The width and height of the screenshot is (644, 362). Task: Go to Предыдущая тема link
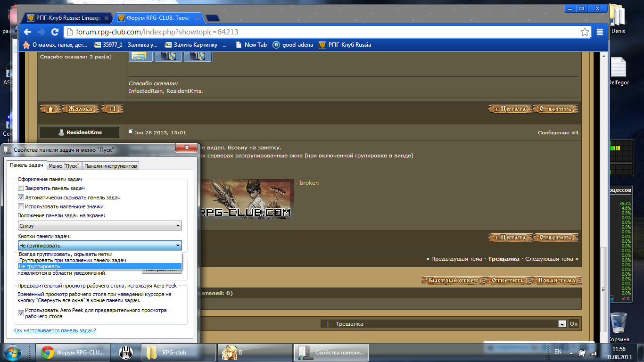coord(456,259)
